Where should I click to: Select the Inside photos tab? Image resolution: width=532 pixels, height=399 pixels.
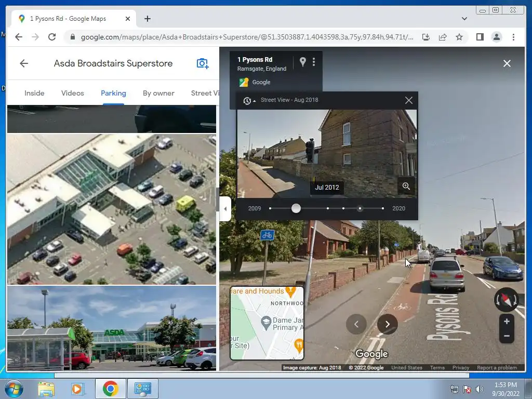[x=34, y=93]
